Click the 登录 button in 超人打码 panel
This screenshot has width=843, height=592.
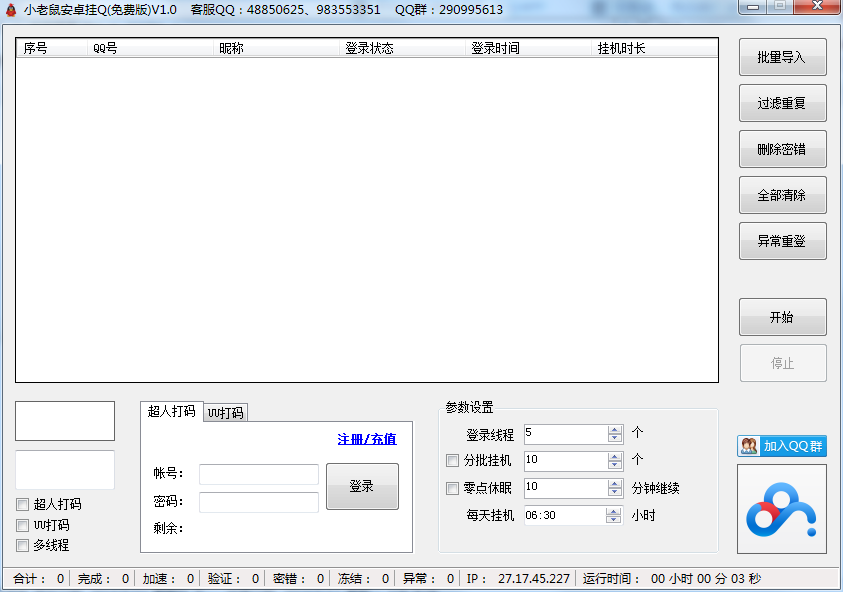coord(362,487)
